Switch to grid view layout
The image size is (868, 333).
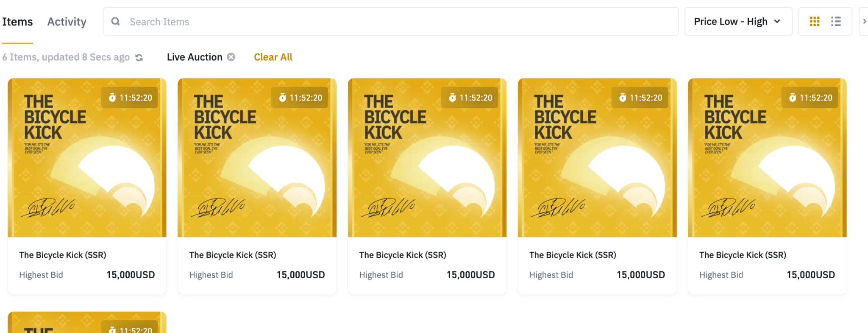click(x=814, y=22)
